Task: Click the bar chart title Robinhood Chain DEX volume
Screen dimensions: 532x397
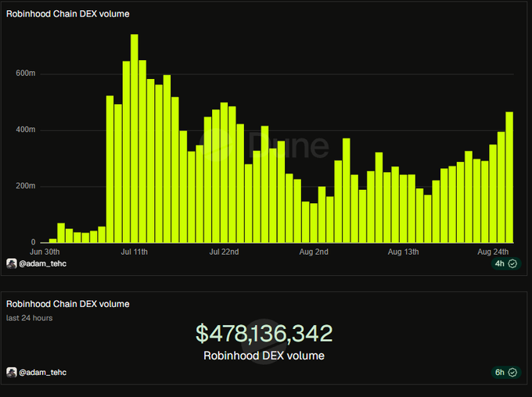Action: pyautogui.click(x=68, y=14)
